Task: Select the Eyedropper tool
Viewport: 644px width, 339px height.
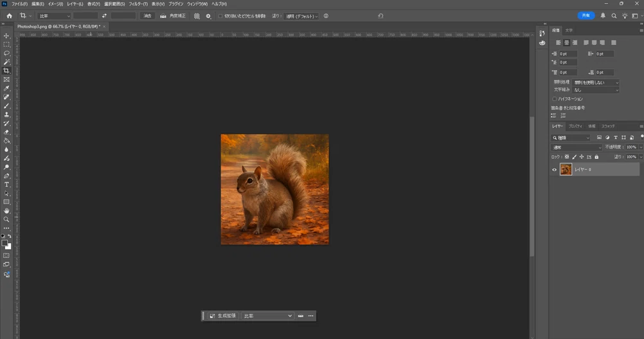Action: pyautogui.click(x=6, y=88)
